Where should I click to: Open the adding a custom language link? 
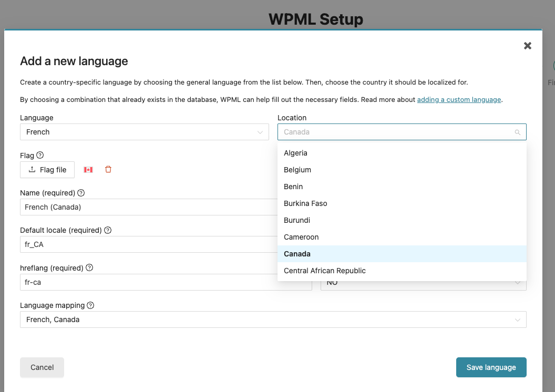click(x=459, y=99)
